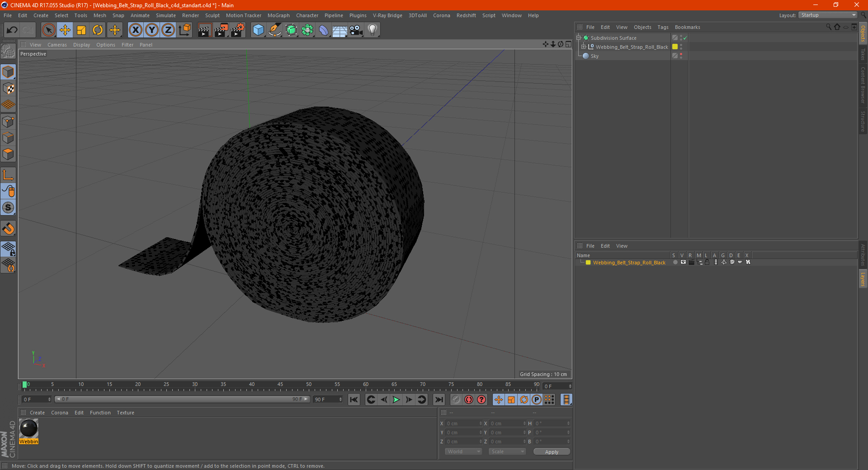Enable Axis mode icon

pos(8,175)
